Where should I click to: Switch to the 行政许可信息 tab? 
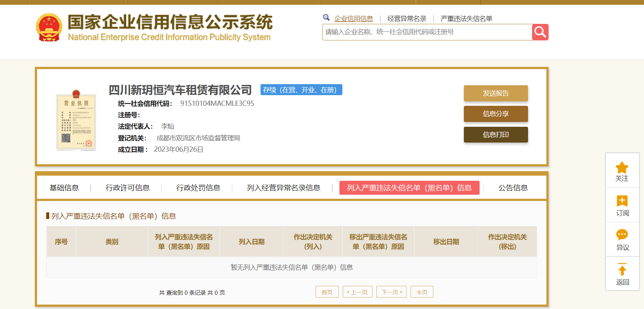(x=128, y=188)
